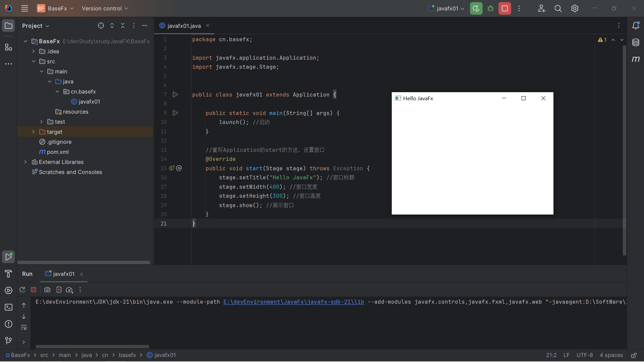Image resolution: width=644 pixels, height=362 pixels.
Task: Stop process in Run panel toolbar
Action: tap(34, 290)
